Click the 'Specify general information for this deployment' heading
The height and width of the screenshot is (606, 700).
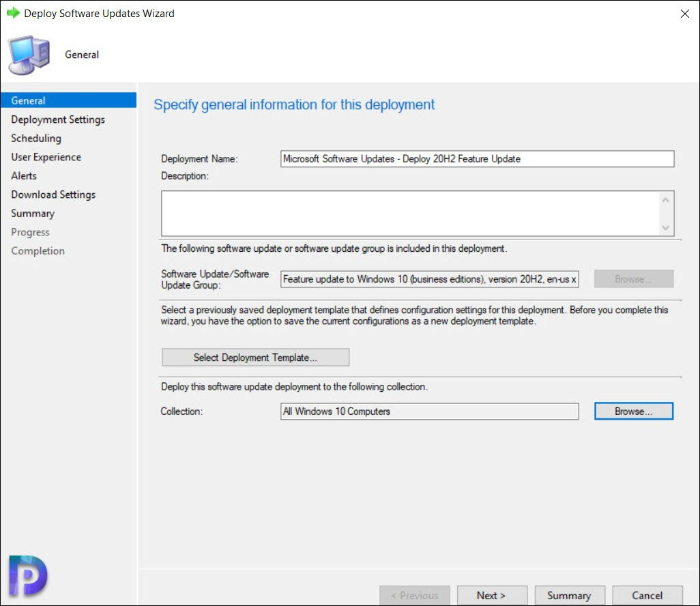[x=294, y=105]
